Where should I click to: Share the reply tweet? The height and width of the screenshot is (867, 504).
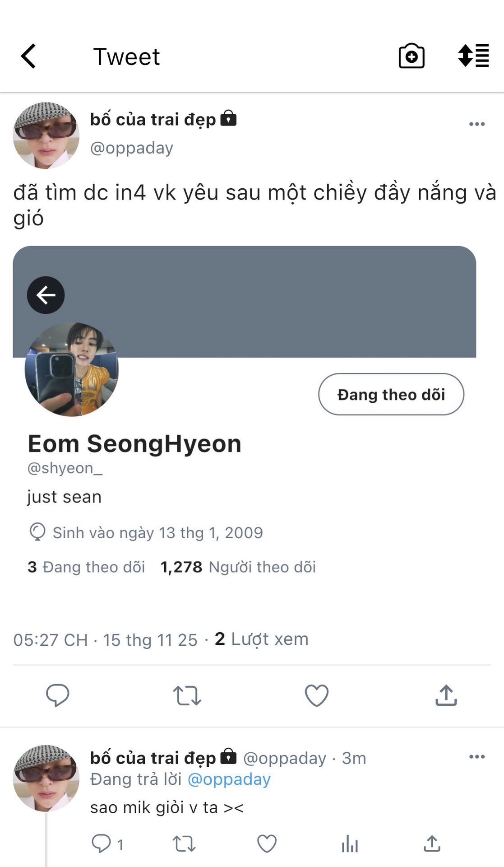(432, 844)
